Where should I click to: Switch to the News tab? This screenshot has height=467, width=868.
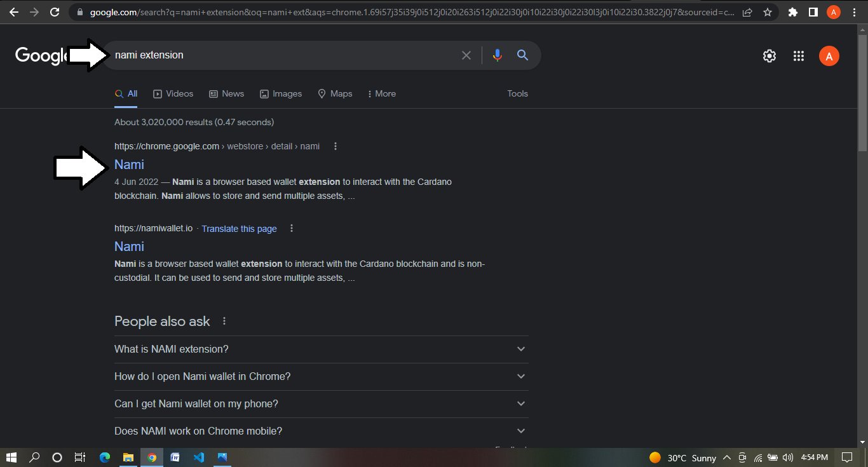pos(226,93)
